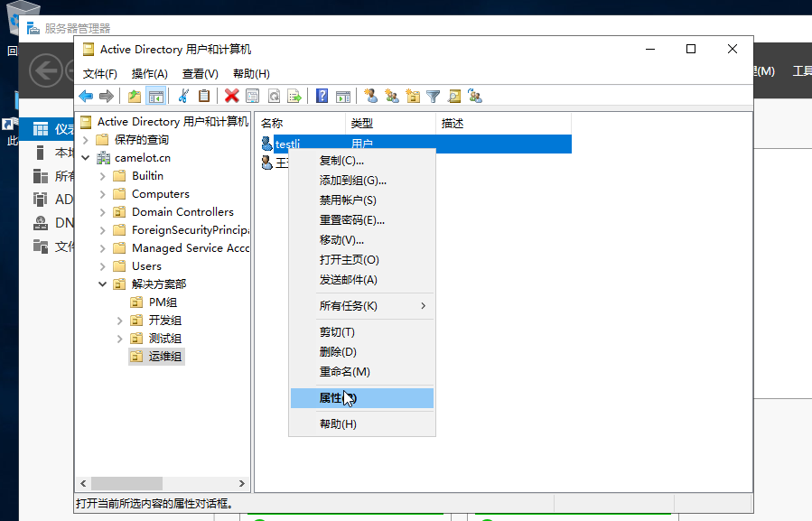Open help with blue question mark icon

point(322,96)
